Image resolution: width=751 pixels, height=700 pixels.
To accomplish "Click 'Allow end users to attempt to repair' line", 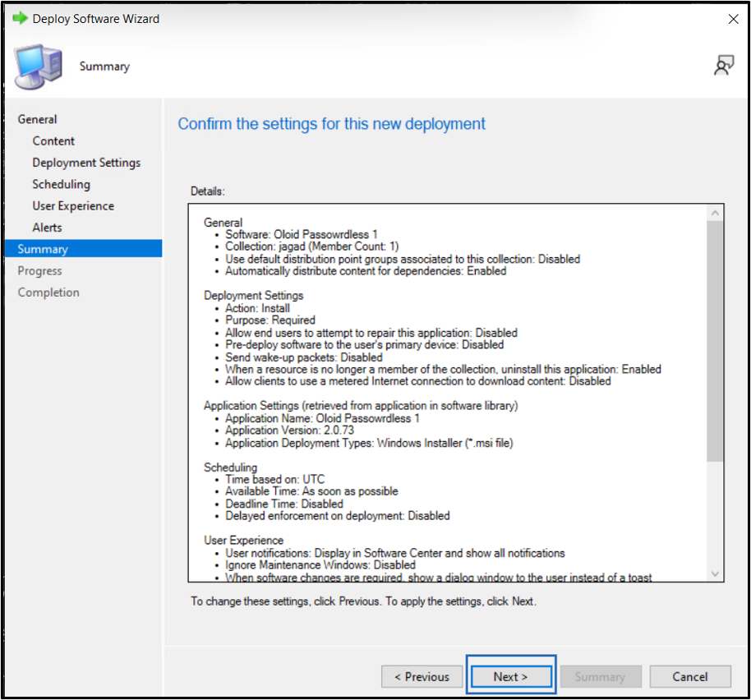I will [371, 333].
